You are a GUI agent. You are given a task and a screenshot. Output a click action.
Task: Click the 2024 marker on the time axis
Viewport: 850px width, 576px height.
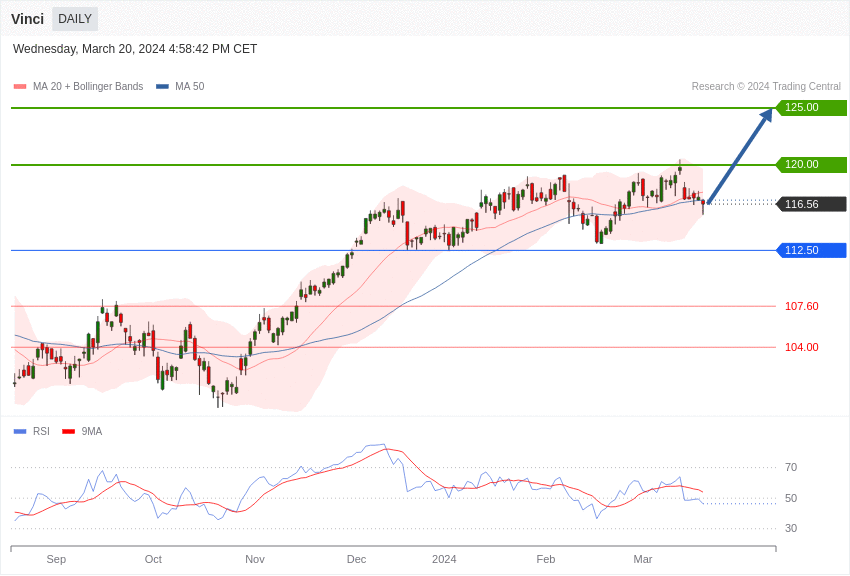(444, 559)
